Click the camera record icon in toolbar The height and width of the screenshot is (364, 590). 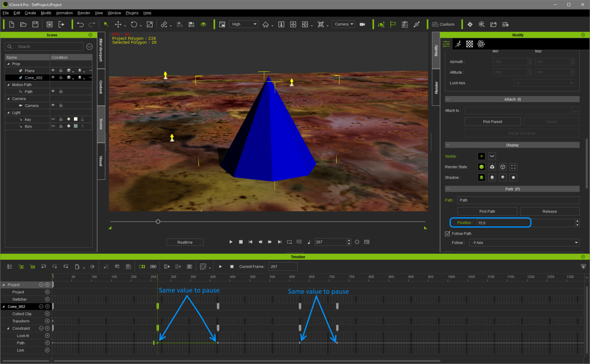(x=362, y=24)
